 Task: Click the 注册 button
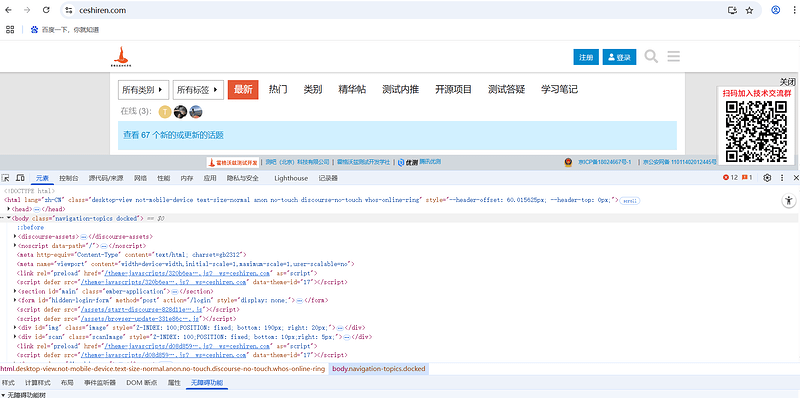[x=586, y=57]
